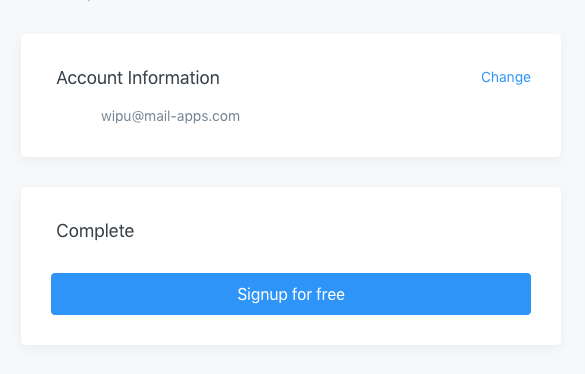Select the wipu@mail-apps.com email text
585x374 pixels.
(171, 116)
